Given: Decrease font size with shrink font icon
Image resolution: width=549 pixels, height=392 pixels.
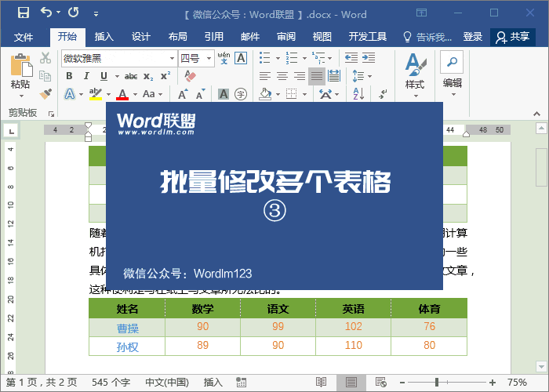Looking at the screenshot, I should [x=200, y=94].
